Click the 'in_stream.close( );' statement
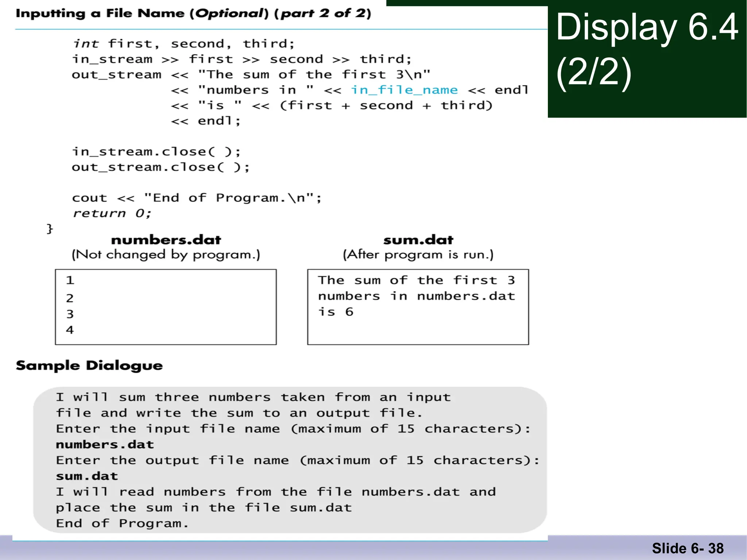 156,152
